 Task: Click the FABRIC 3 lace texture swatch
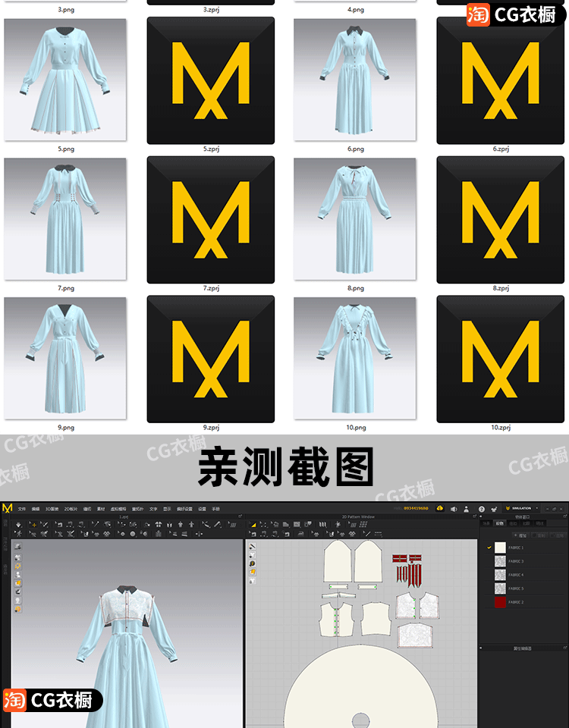[500, 561]
